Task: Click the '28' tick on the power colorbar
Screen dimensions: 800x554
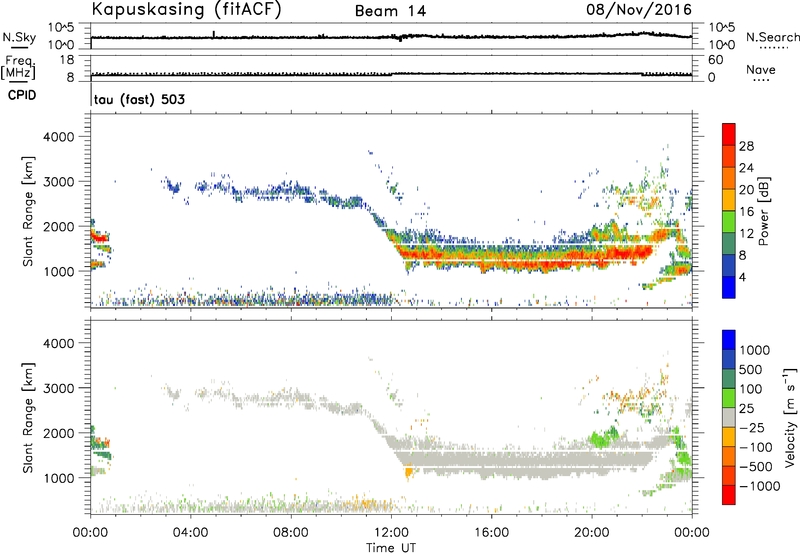Action: click(x=746, y=146)
